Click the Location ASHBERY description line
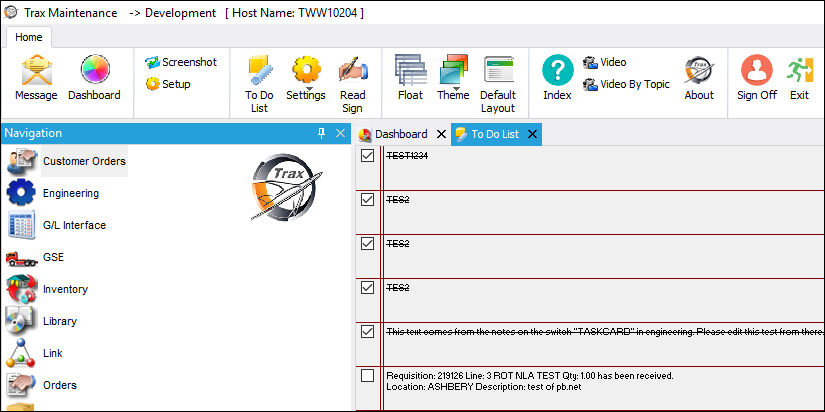This screenshot has height=412, width=825. [x=484, y=387]
